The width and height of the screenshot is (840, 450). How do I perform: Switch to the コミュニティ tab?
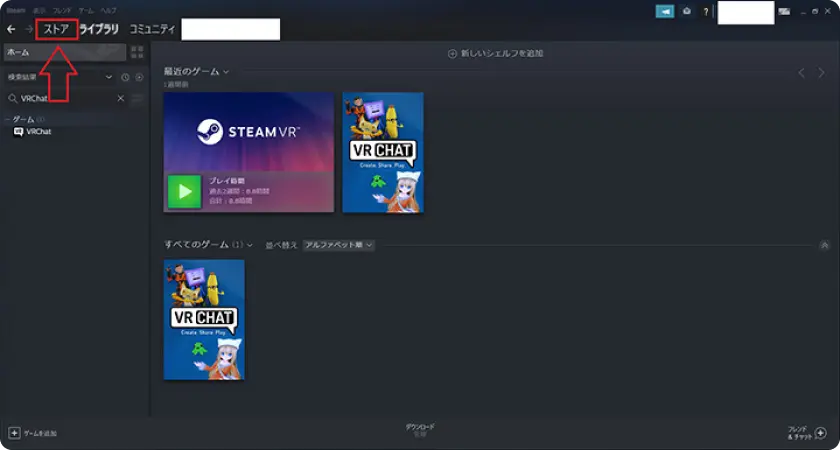pos(152,29)
